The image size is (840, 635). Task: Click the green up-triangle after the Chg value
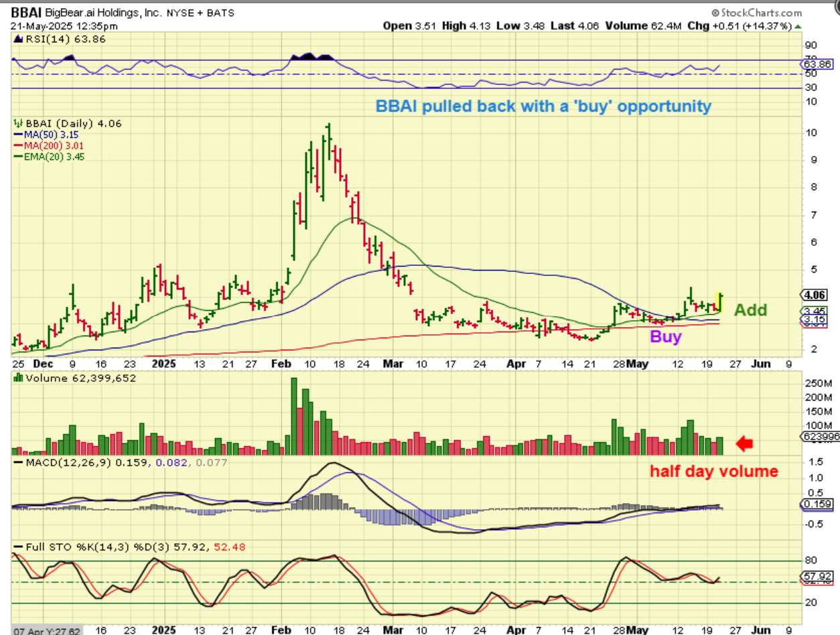click(797, 26)
